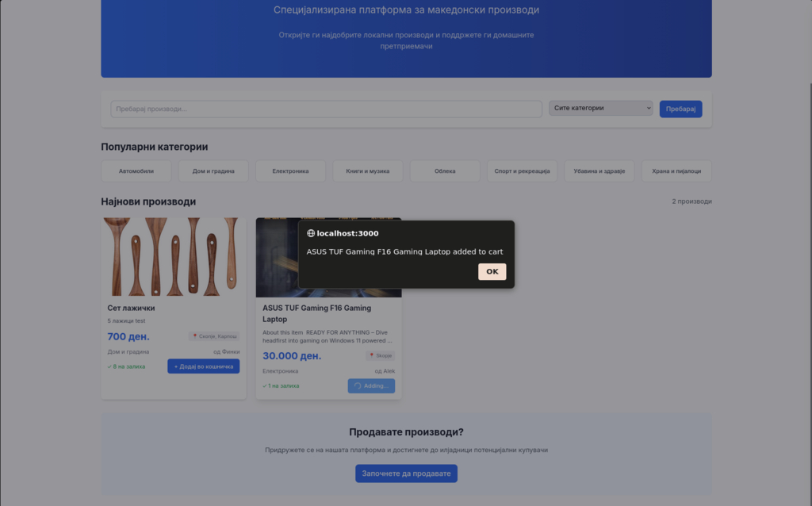Viewport: 812px width, 506px height.
Task: Add Сет лажички to cart
Action: [203, 366]
